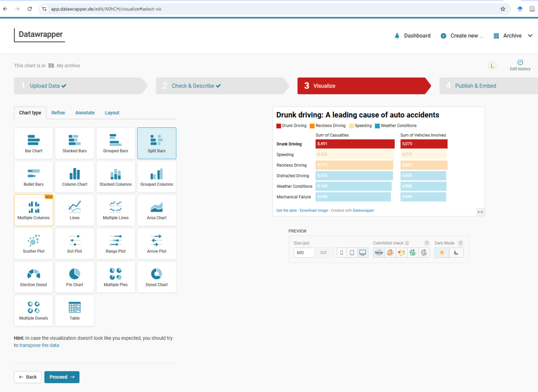This screenshot has width=538, height=392.
Task: Select the Arrow Plot chart type
Action: coord(156,244)
